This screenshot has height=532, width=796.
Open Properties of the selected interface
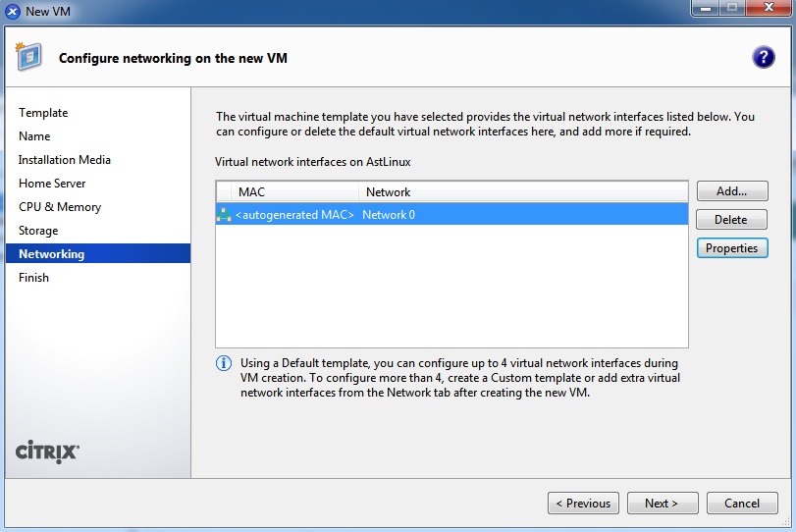point(732,248)
